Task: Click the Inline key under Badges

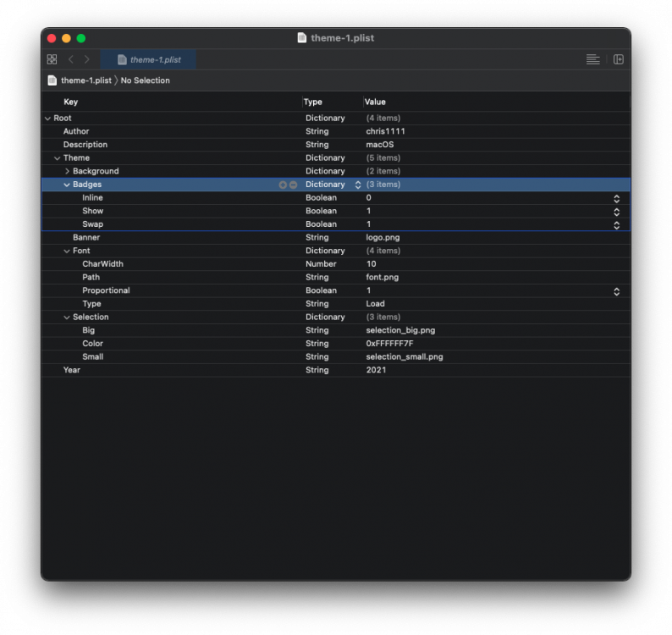Action: (x=92, y=197)
